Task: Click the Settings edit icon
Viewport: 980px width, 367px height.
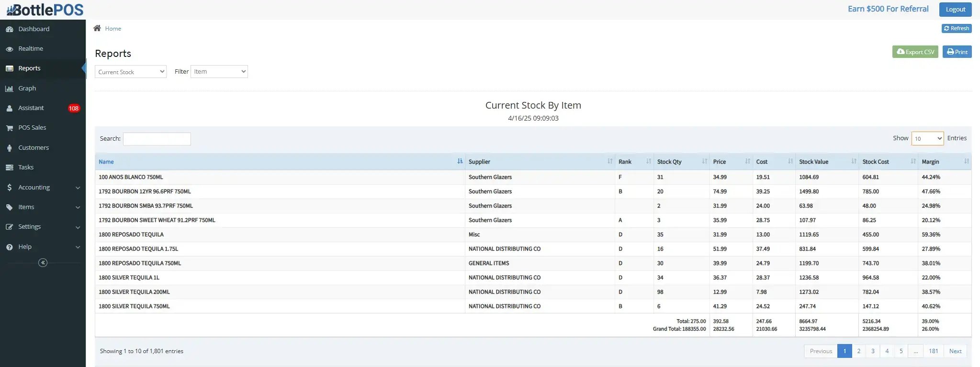Action: coord(9,227)
